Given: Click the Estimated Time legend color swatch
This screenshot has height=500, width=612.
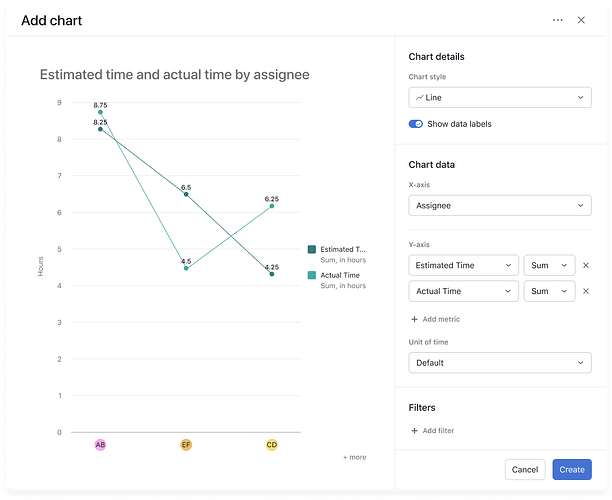Looking at the screenshot, I should point(312,249).
